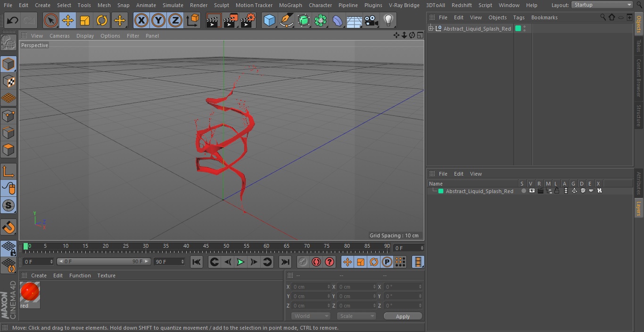
Task: Switch to the Content Browser side tab
Action: tap(639, 78)
